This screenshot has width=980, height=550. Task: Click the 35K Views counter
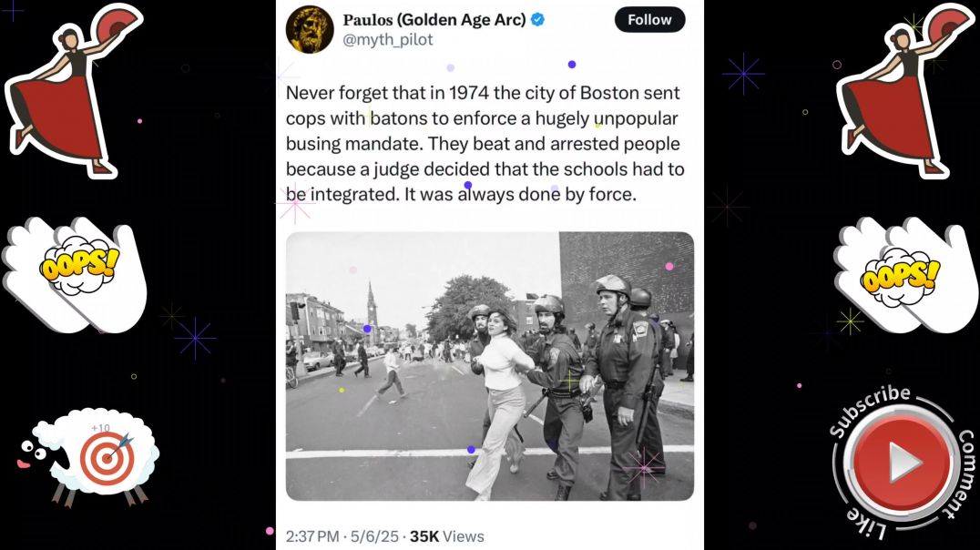[x=447, y=536]
